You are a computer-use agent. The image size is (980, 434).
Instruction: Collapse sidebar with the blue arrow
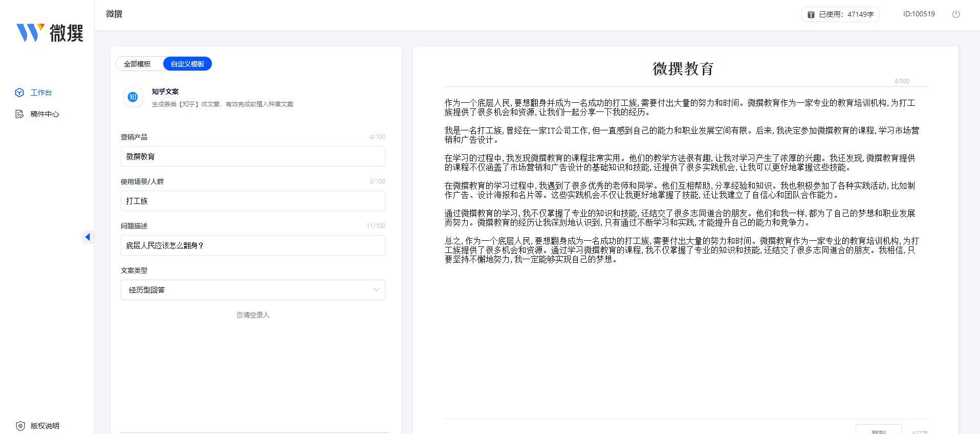(x=88, y=237)
